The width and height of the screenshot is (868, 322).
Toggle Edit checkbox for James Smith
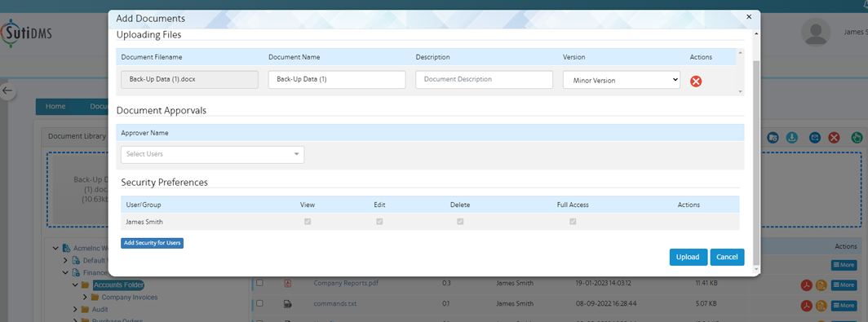pos(379,221)
